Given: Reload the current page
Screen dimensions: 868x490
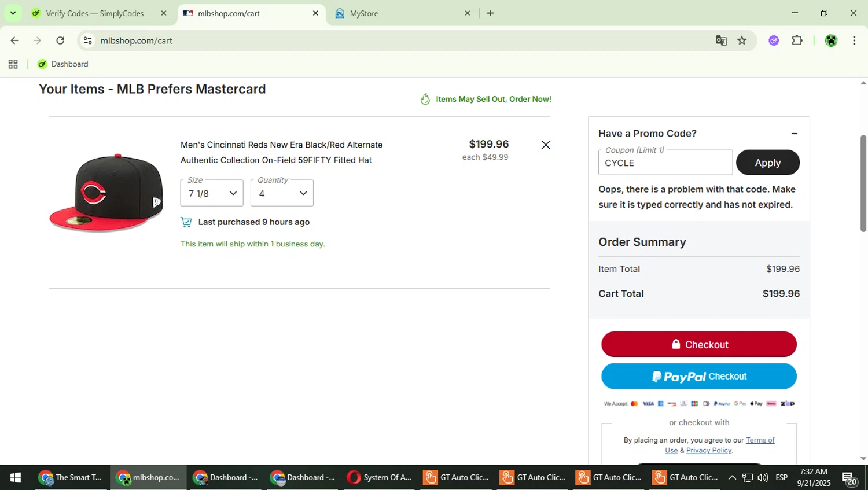Looking at the screenshot, I should [60, 40].
